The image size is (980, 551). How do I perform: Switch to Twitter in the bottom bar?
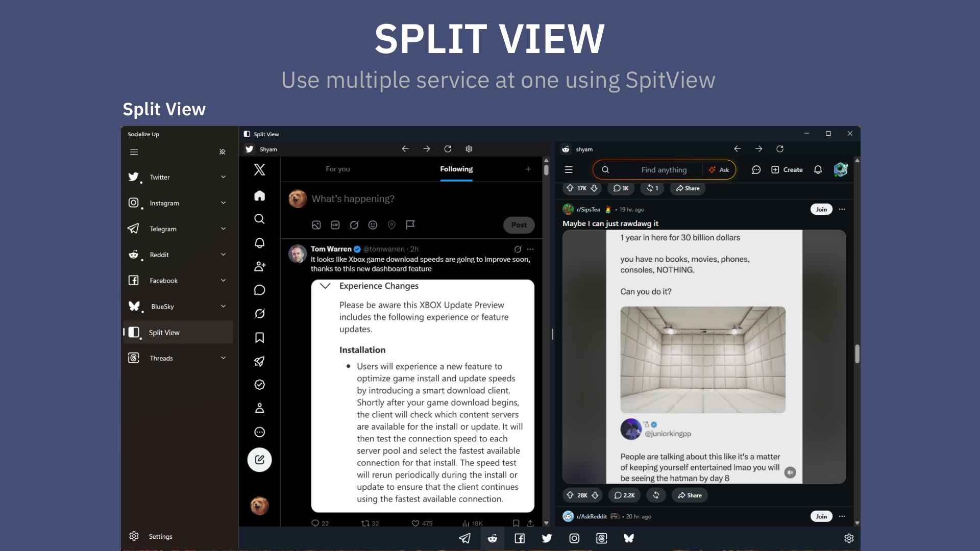pyautogui.click(x=547, y=538)
